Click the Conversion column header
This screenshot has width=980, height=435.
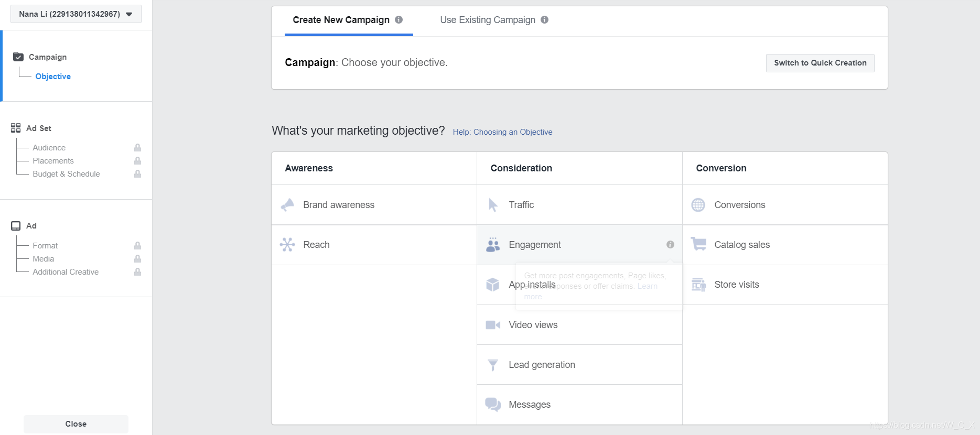721,168
